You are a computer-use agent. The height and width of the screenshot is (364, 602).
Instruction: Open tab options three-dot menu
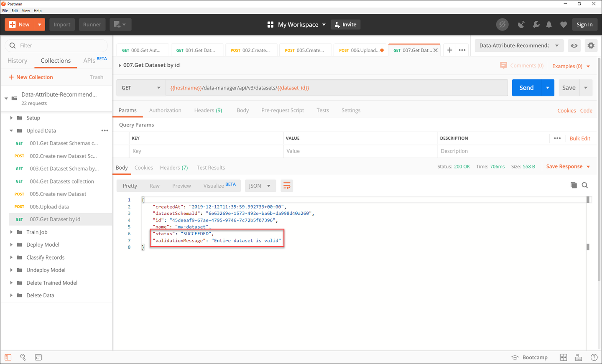[462, 50]
